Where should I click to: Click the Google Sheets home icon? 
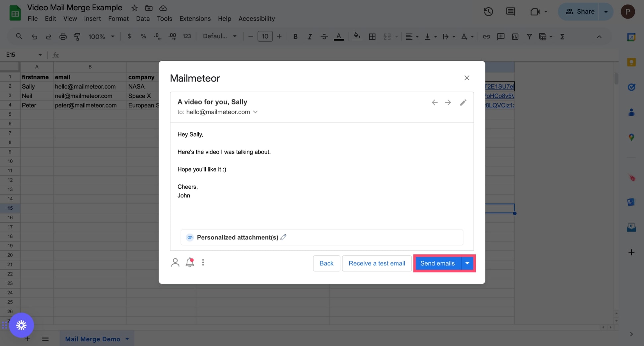tap(15, 13)
